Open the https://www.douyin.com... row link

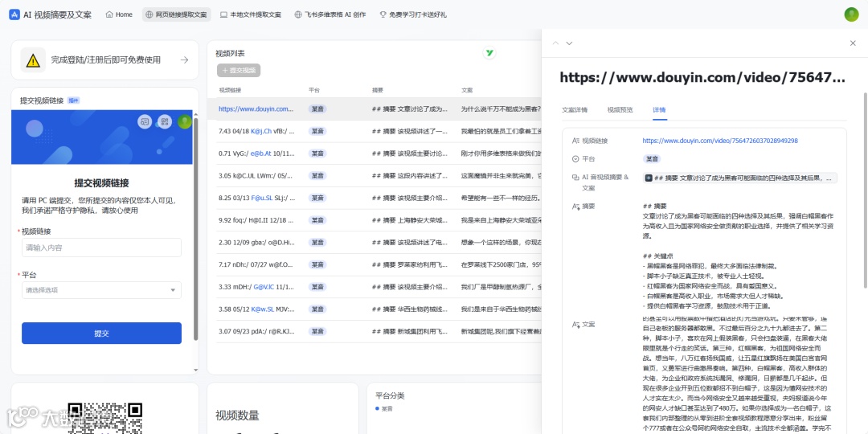coord(256,109)
